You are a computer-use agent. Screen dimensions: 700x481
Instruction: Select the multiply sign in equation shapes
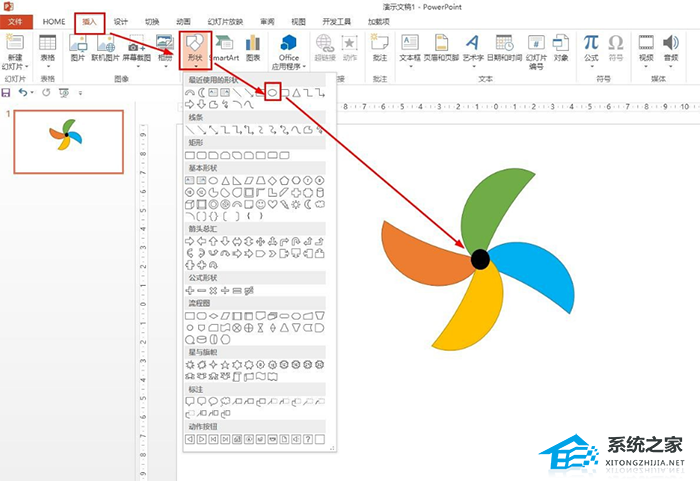coord(213,291)
